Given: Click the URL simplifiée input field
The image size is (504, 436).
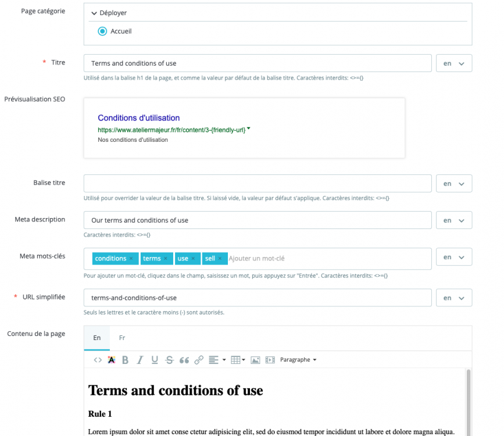Looking at the screenshot, I should (258, 298).
